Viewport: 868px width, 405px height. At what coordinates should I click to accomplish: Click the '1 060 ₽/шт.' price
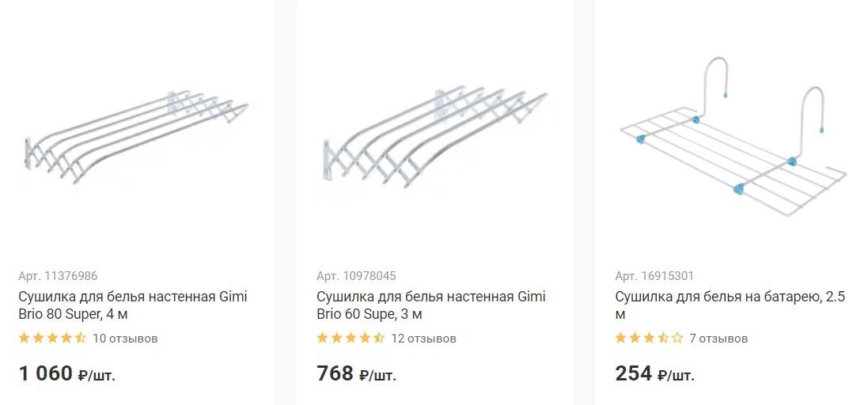[66, 374]
